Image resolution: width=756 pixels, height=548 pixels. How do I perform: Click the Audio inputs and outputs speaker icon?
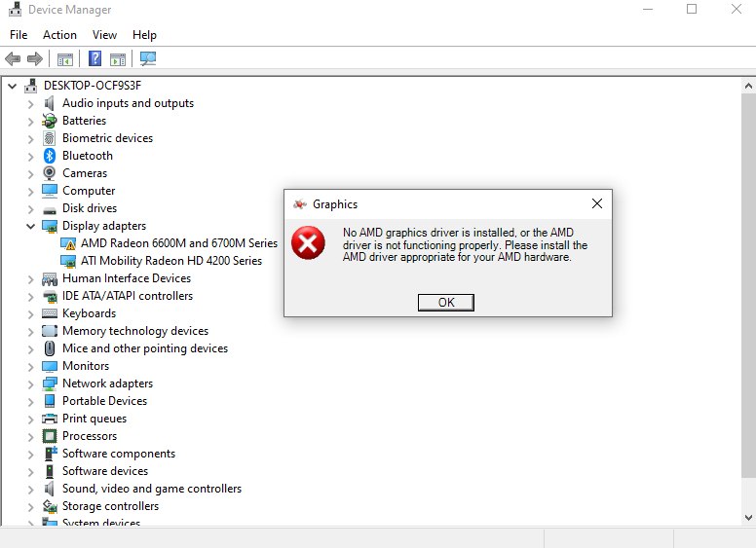click(x=49, y=103)
